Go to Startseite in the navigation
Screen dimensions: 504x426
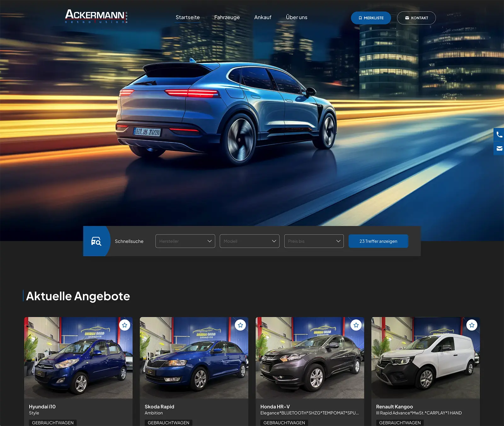click(x=188, y=17)
